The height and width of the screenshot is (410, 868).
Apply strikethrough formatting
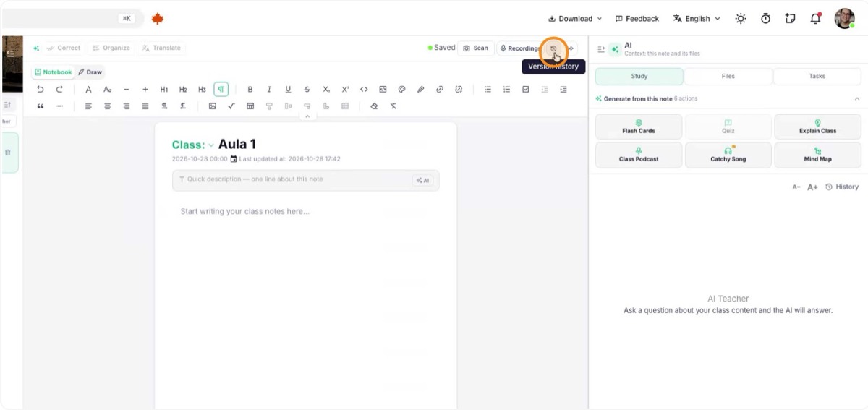[x=307, y=90]
